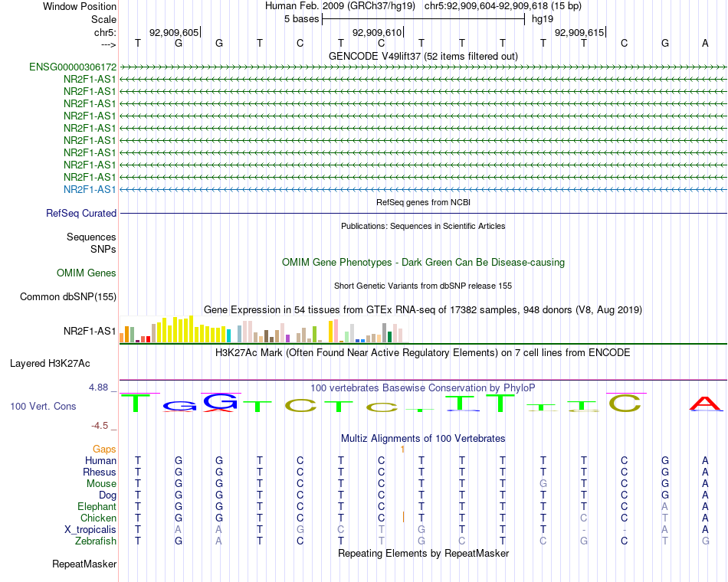Click the PhyloP Basewise Conservation title
The height and width of the screenshot is (582, 728).
pos(423,388)
